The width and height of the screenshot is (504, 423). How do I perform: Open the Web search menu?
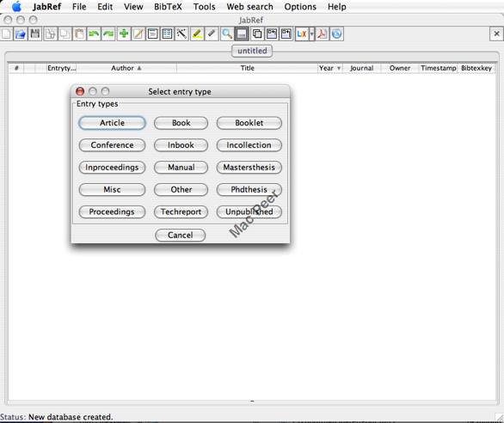(x=249, y=7)
